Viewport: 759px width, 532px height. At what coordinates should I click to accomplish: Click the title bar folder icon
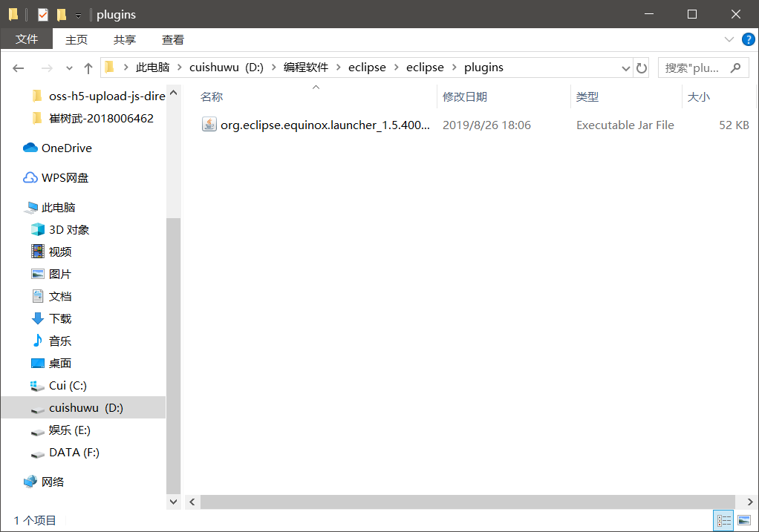tap(13, 15)
